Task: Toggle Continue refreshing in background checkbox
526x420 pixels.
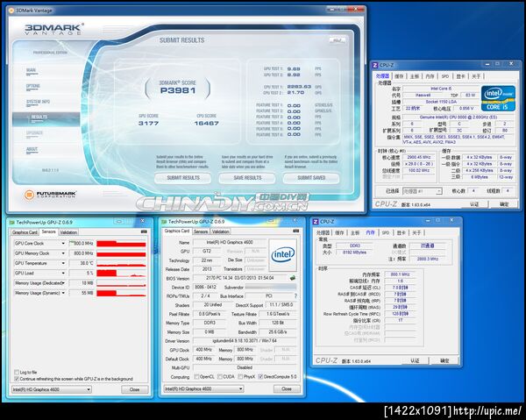Action: click(x=17, y=379)
